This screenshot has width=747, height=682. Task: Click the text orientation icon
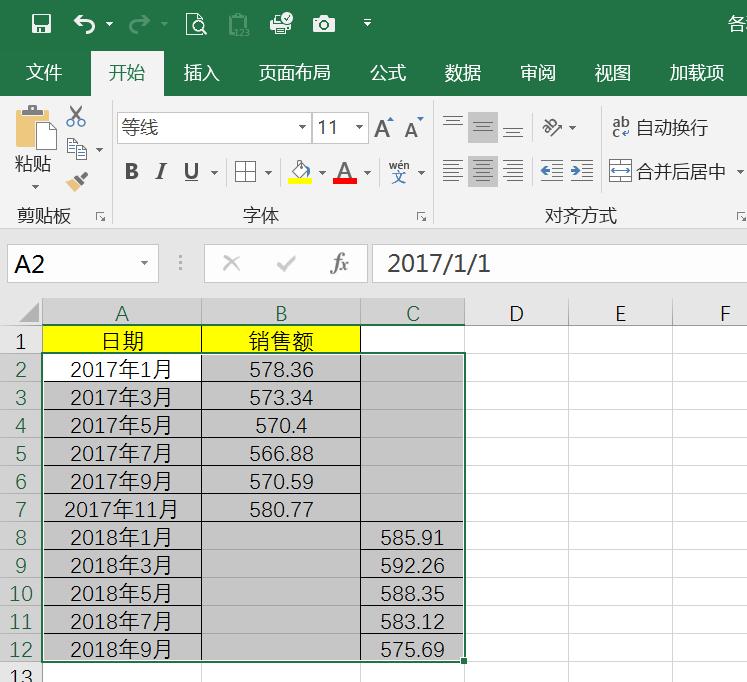click(x=553, y=127)
